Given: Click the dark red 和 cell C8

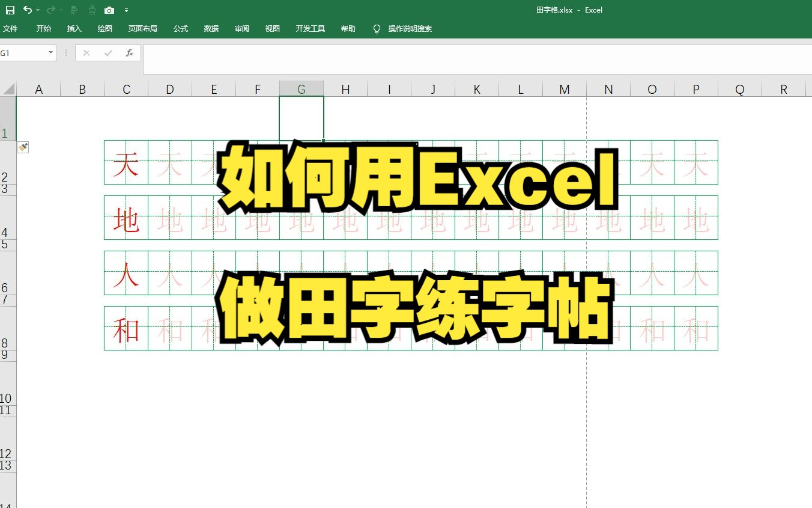Looking at the screenshot, I should coord(126,328).
